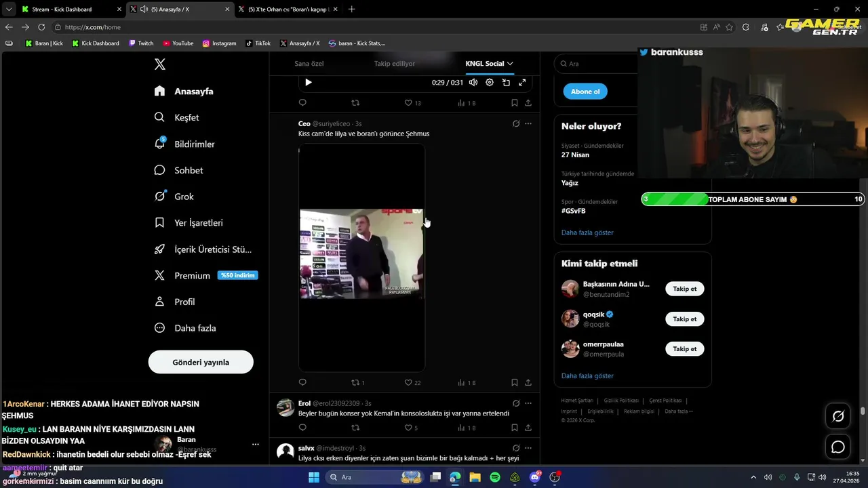Viewport: 868px width, 488px height.
Task: Follow Başkasının Adına U... account
Action: [685, 289]
